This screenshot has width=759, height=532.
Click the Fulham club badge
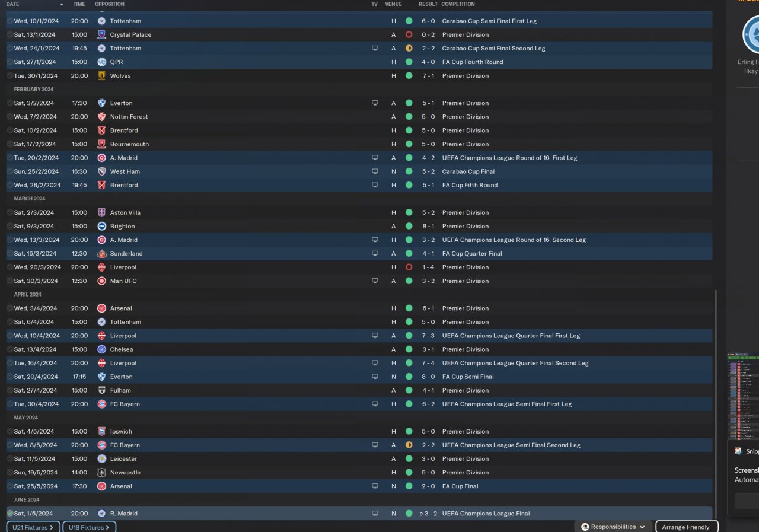pos(101,390)
